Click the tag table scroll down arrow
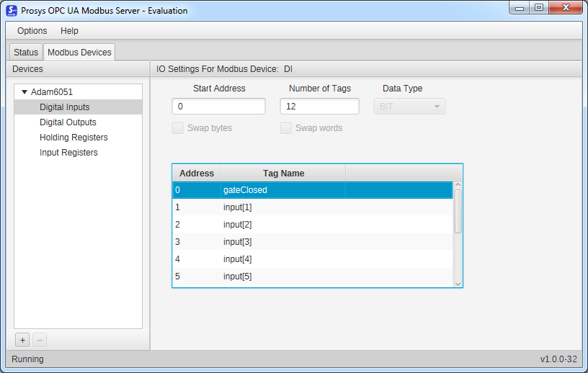This screenshot has height=373, width=588. (458, 284)
